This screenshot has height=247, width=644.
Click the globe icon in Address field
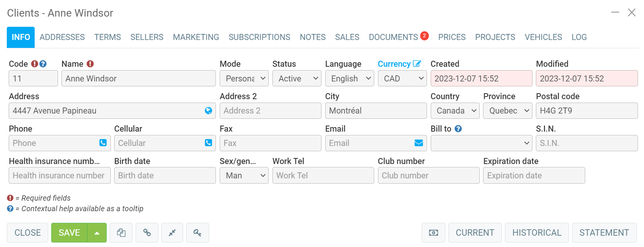pyautogui.click(x=208, y=110)
